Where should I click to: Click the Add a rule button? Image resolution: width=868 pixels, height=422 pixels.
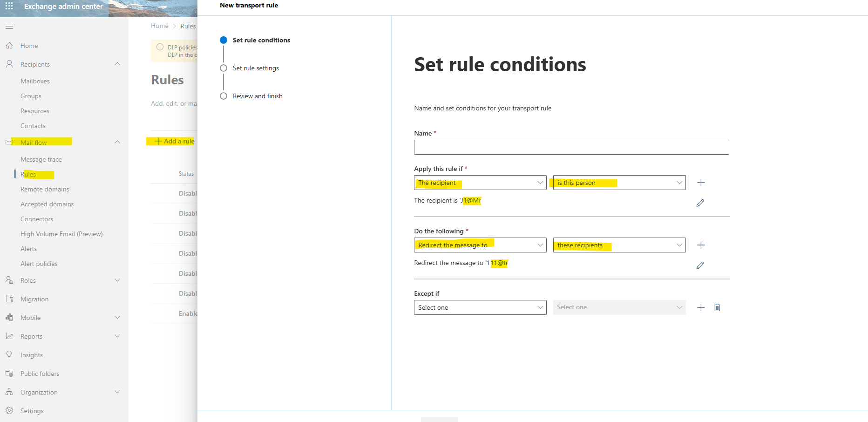tap(175, 141)
